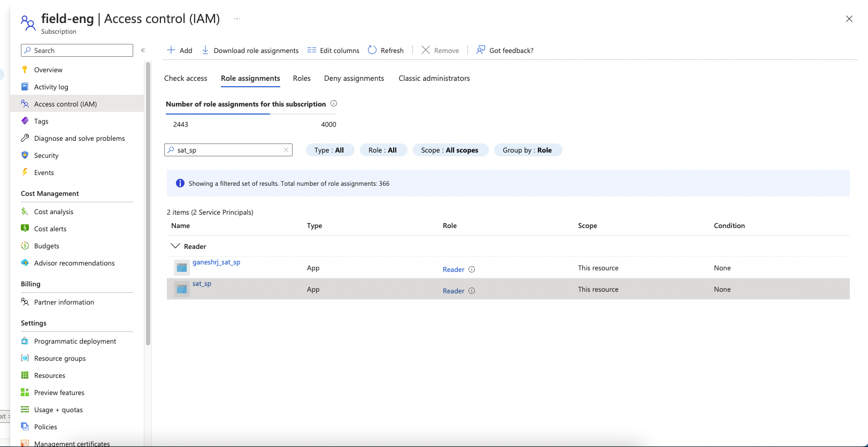Open the Type : All filter
The image size is (868, 447).
point(329,150)
